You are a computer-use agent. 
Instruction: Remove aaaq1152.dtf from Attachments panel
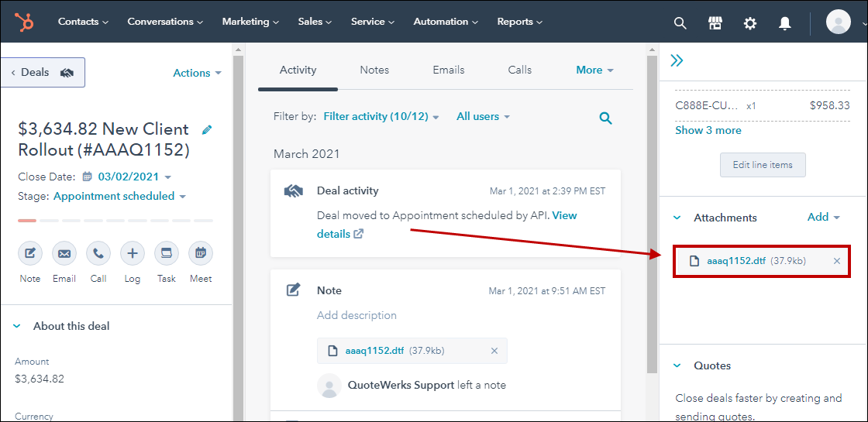click(x=836, y=261)
